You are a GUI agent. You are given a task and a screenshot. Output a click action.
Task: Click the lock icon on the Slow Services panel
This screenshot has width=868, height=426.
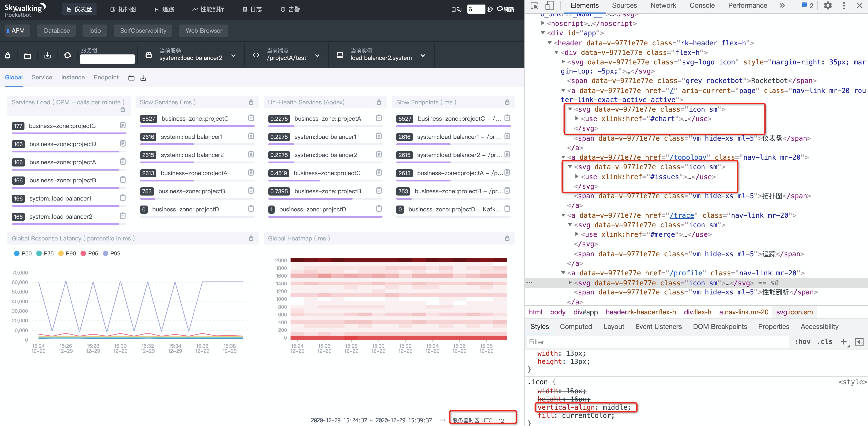pos(251,102)
